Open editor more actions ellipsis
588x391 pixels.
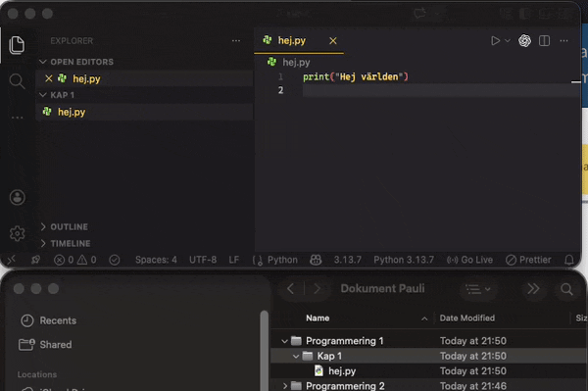point(563,40)
